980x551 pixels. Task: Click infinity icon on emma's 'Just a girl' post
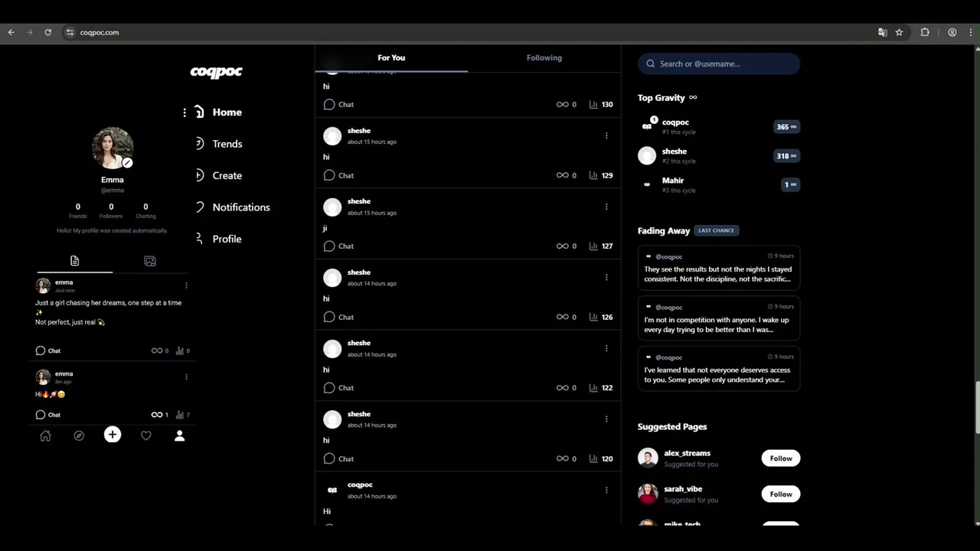click(x=157, y=350)
